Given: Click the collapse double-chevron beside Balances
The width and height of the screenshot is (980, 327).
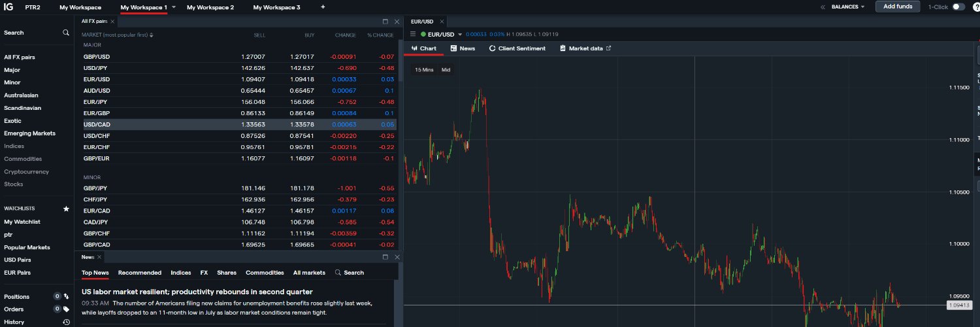Looking at the screenshot, I should (x=823, y=7).
